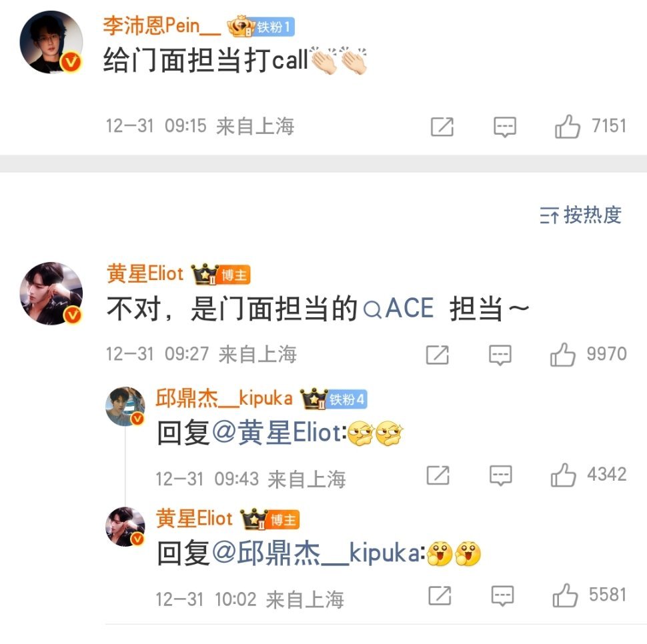Viewport: 647px width, 644px height.
Task: Repost 黄星Eliot's 10:02 reply
Action: tap(440, 596)
